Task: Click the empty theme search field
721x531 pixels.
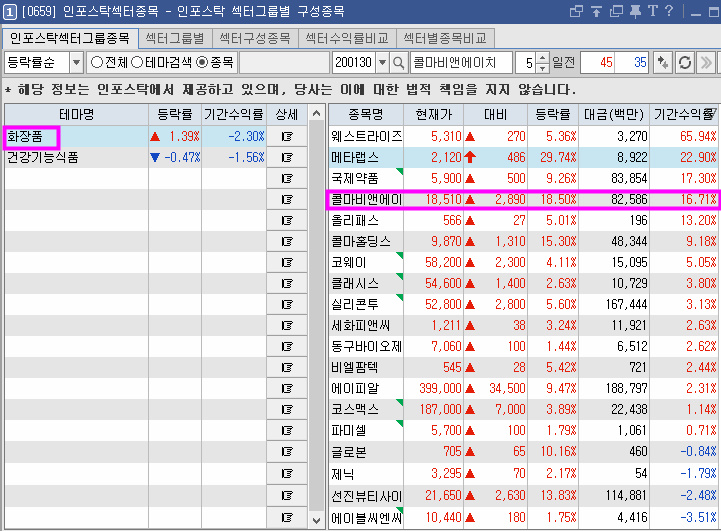Action: (x=284, y=63)
